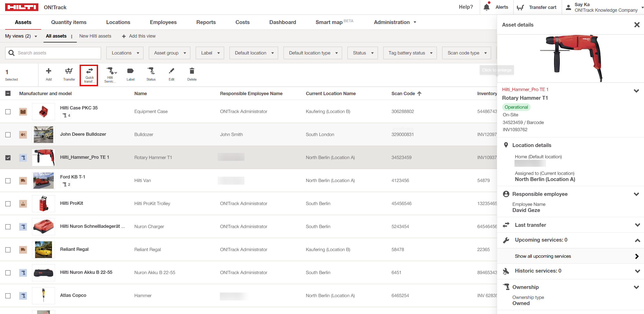Image resolution: width=644 pixels, height=314 pixels.
Task: Click Add this view button
Action: (139, 36)
